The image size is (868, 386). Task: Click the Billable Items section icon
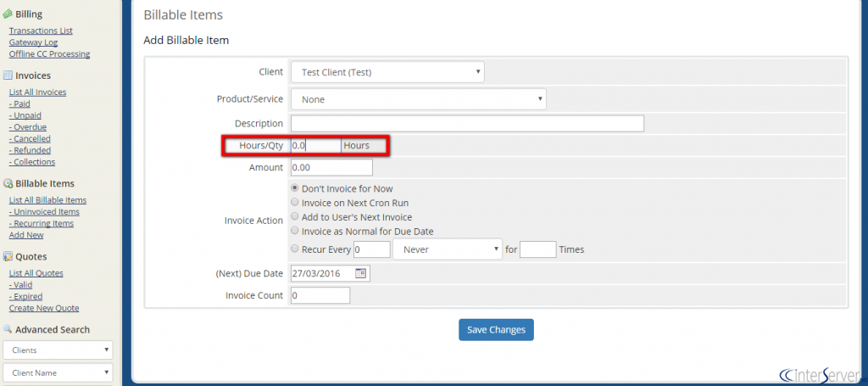[8, 183]
